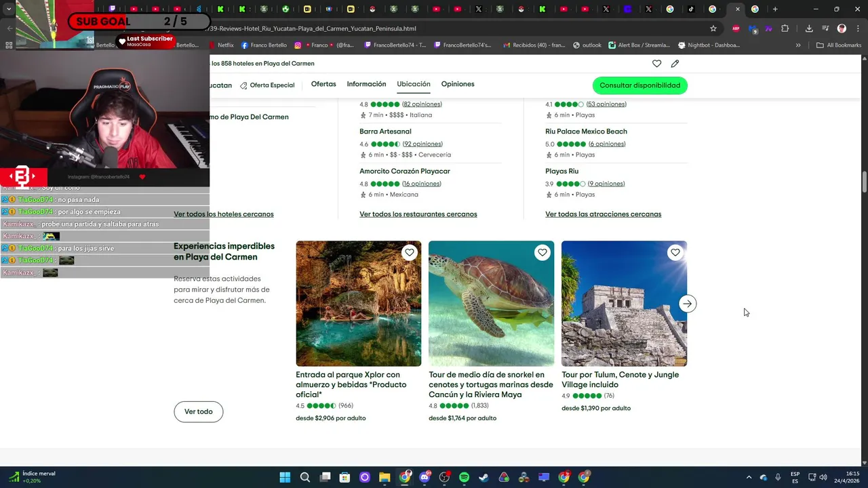Favorite the snorkel turtle tour card
868x488 pixels.
[542, 253]
